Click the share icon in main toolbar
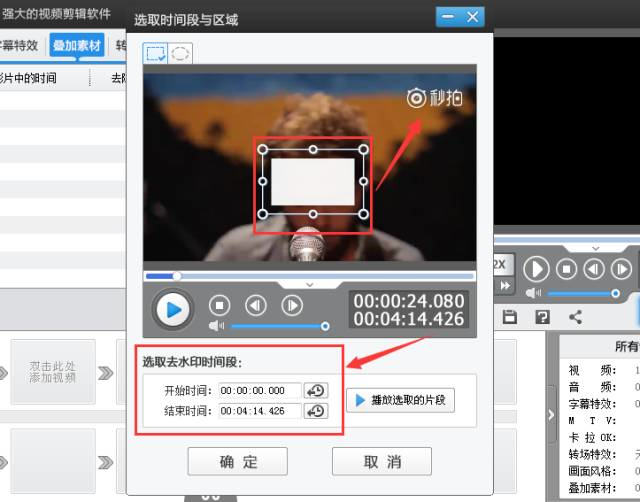 tap(575, 317)
